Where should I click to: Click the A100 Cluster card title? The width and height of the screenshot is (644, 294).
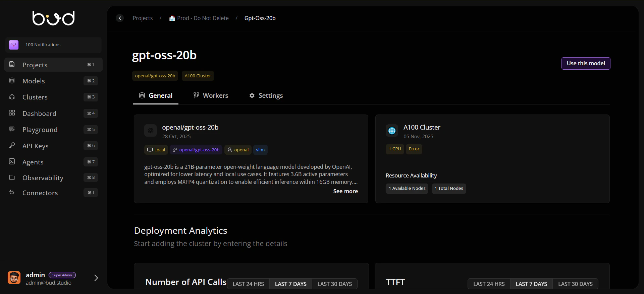point(422,128)
